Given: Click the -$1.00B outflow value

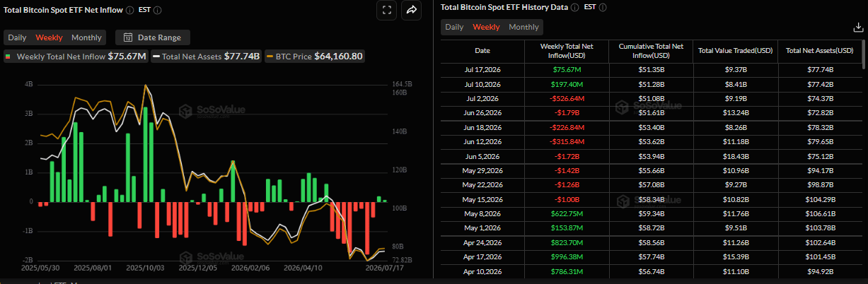Looking at the screenshot, I should point(566,199).
